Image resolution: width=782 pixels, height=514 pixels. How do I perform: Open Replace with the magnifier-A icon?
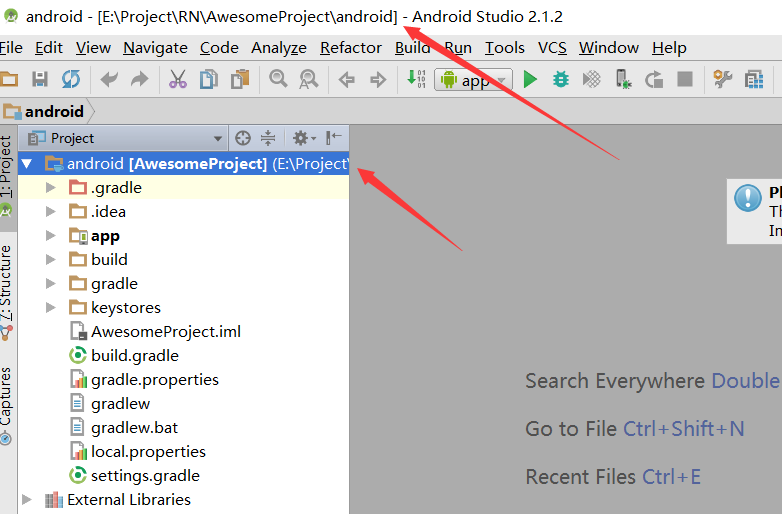(309, 79)
